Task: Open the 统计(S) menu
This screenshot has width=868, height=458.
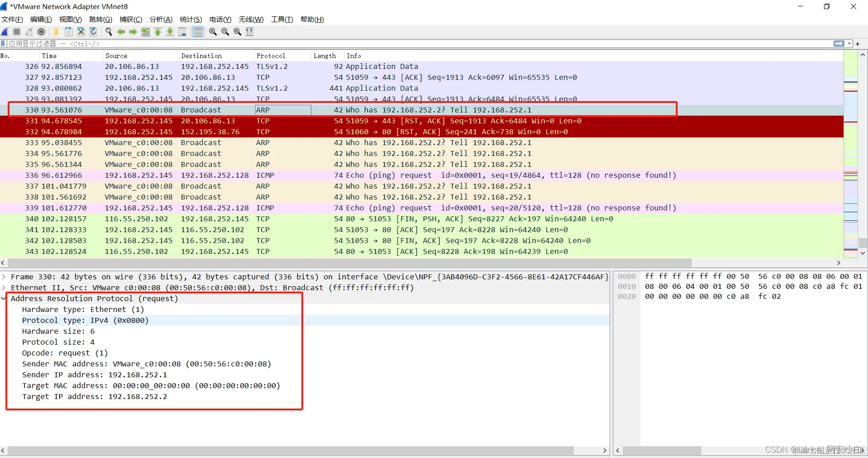Action: [x=191, y=19]
